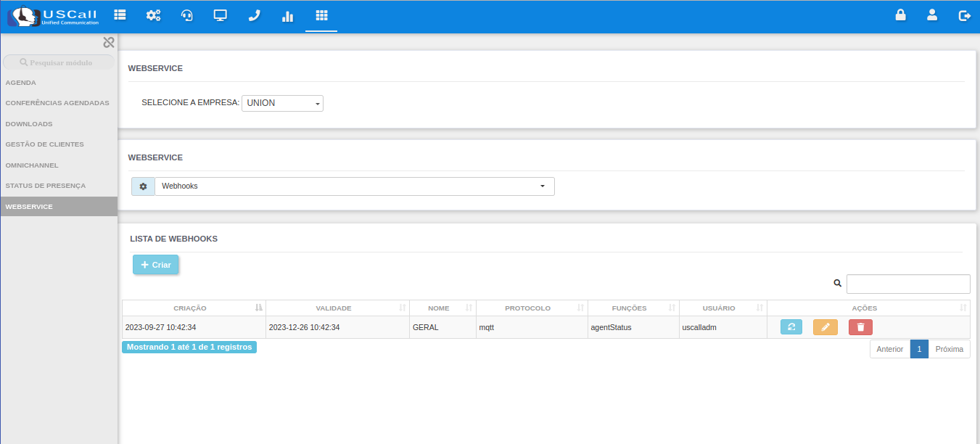The width and height of the screenshot is (980, 444).
Task: Sort table by FUNÇÕES column
Action: coord(633,308)
